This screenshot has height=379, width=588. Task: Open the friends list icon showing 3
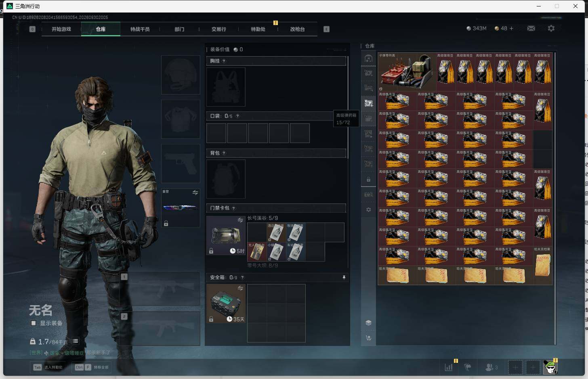[491, 367]
